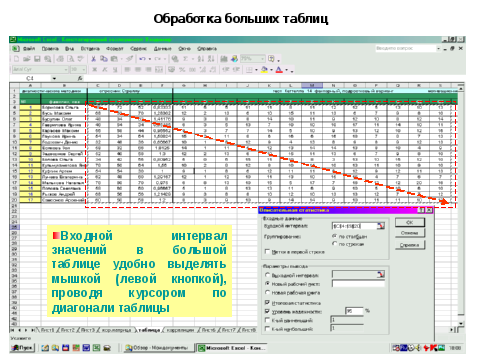Select the 'Выходной интервал' radio button
This screenshot has width=480, height=360.
[x=267, y=275]
